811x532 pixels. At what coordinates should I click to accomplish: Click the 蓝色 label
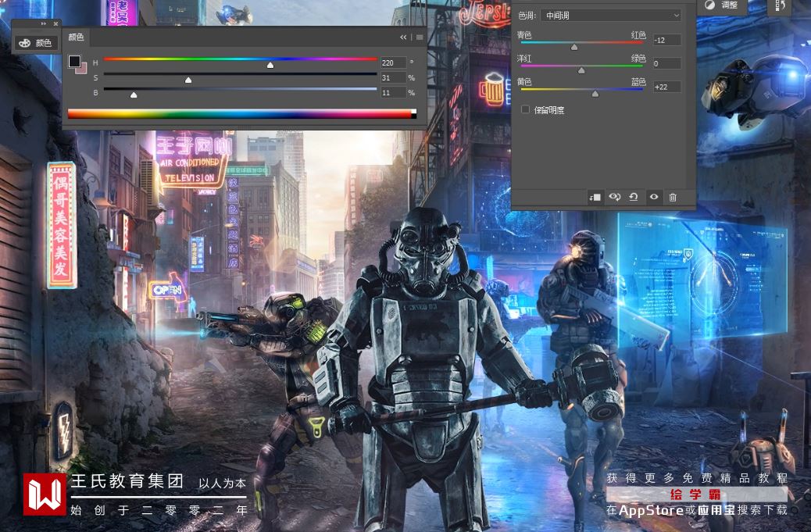pyautogui.click(x=638, y=81)
